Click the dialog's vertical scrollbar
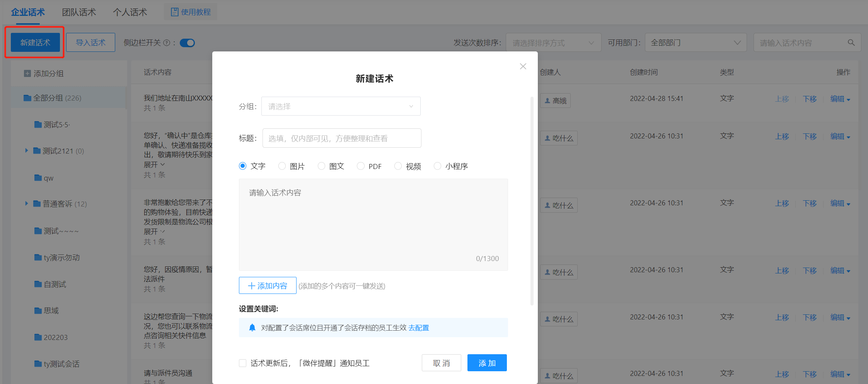868x384 pixels. pyautogui.click(x=532, y=201)
